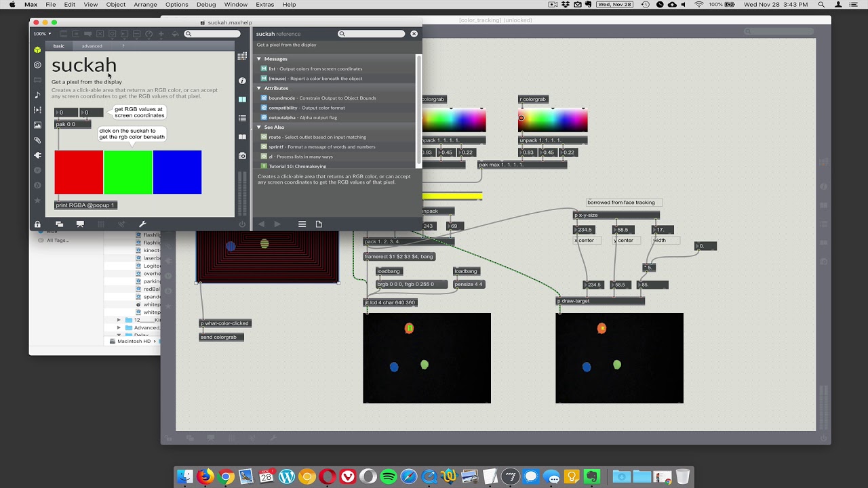Select the 'pak 0 0' object box
The height and width of the screenshot is (488, 868).
[73, 125]
